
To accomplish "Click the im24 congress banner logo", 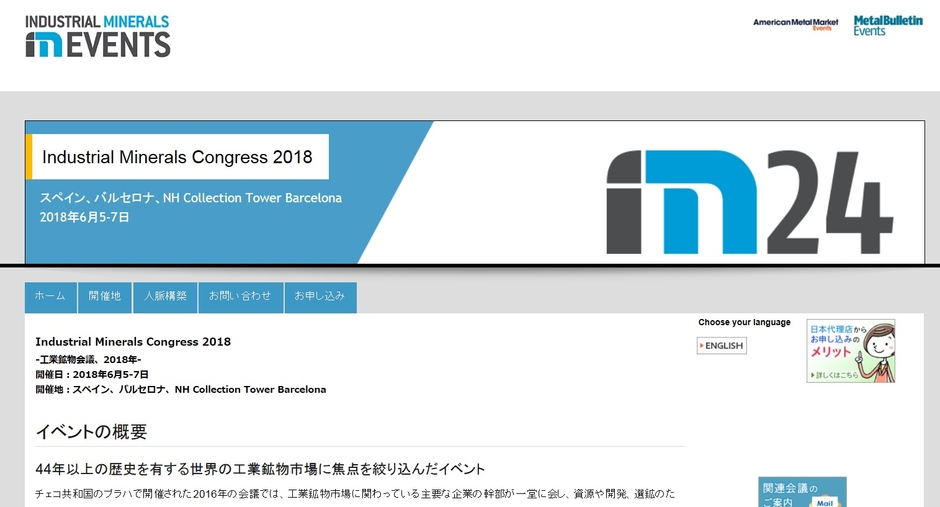I will (749, 202).
